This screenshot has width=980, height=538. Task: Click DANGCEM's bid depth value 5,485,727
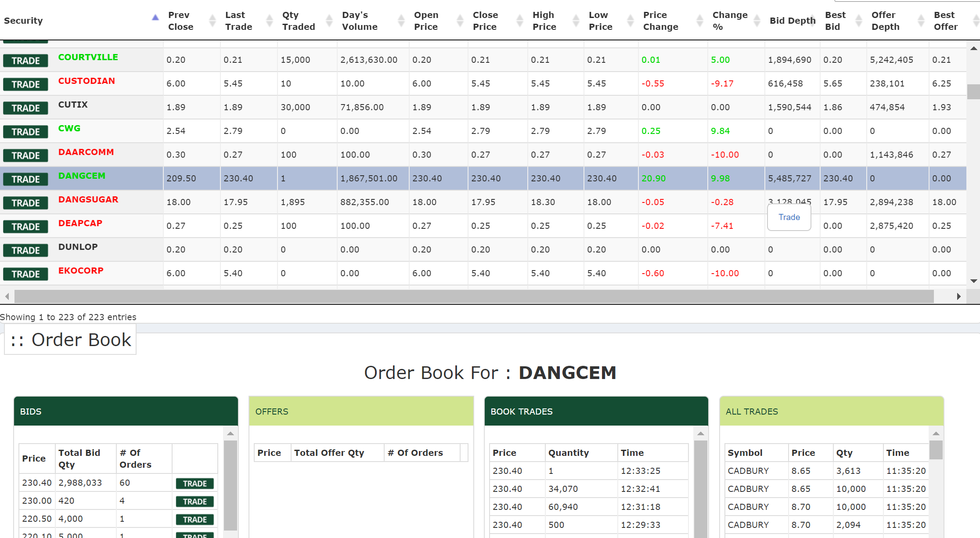790,178
